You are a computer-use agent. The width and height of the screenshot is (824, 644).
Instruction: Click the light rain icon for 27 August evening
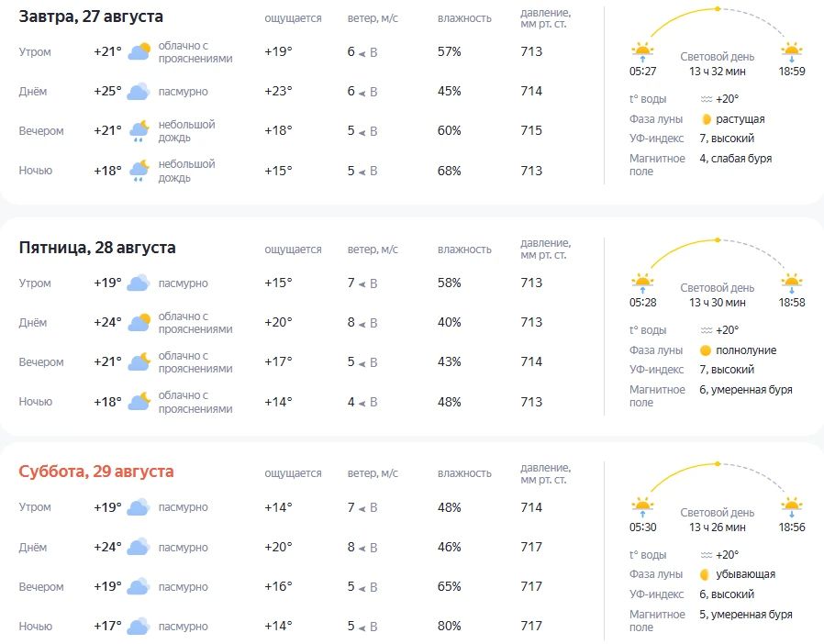139,131
